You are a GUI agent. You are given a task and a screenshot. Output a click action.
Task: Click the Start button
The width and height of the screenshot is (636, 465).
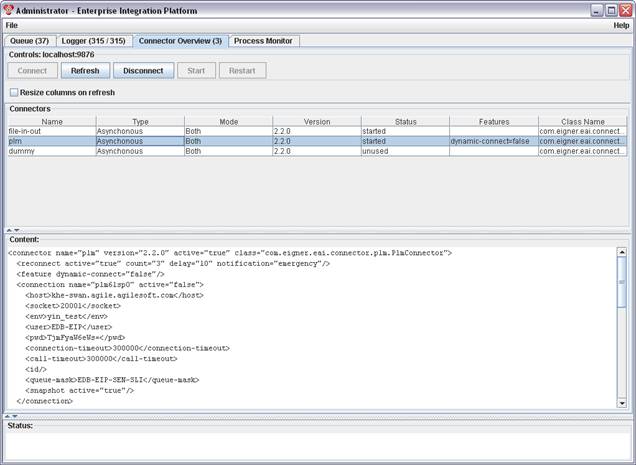[x=196, y=71]
